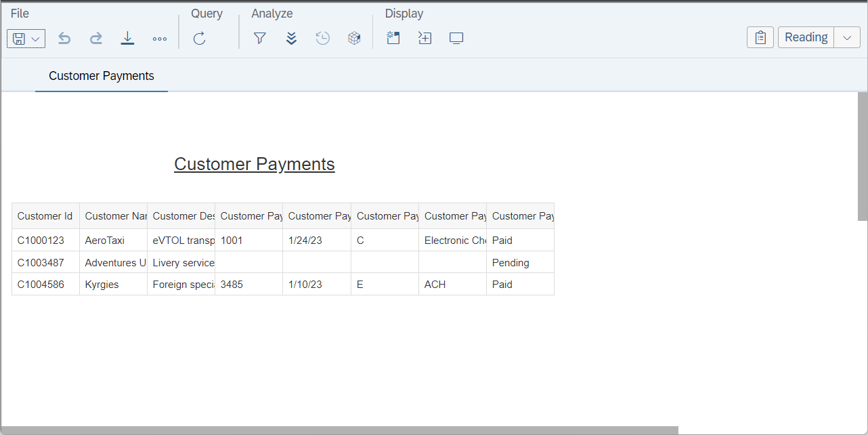Redo the last action
This screenshot has width=868, height=435.
(x=96, y=38)
